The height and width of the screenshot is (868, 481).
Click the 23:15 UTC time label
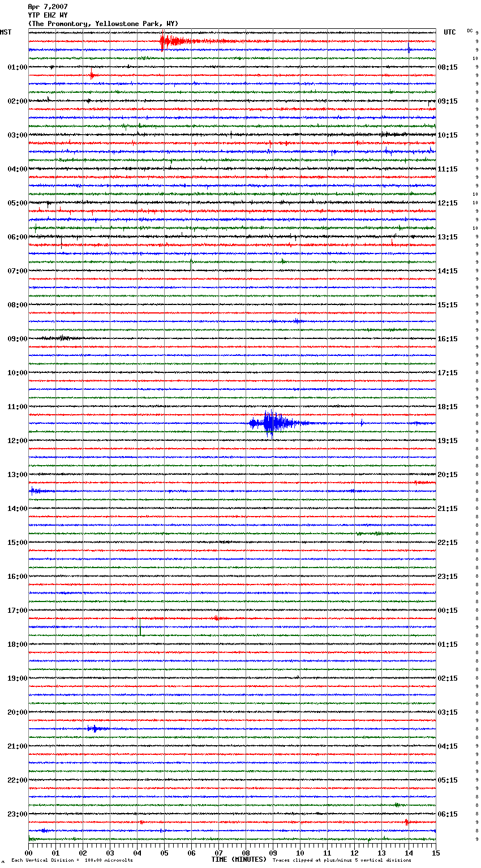448,577
